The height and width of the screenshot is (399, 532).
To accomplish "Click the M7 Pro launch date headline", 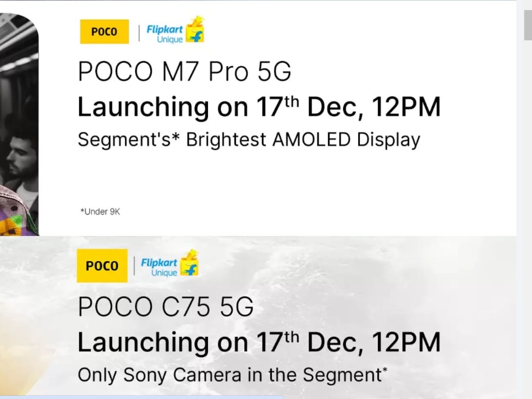I will tap(259, 107).
